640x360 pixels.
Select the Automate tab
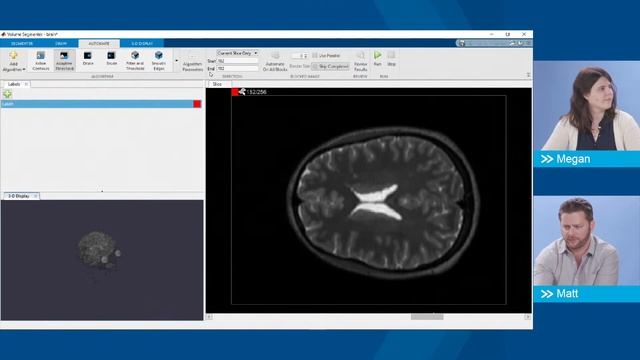click(99, 43)
